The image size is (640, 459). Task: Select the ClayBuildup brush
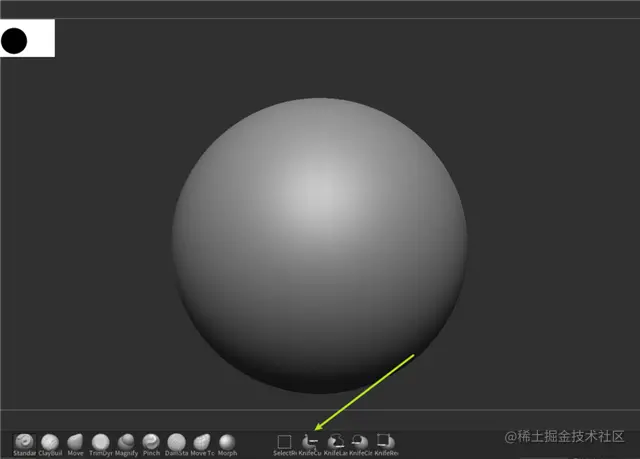50,445
